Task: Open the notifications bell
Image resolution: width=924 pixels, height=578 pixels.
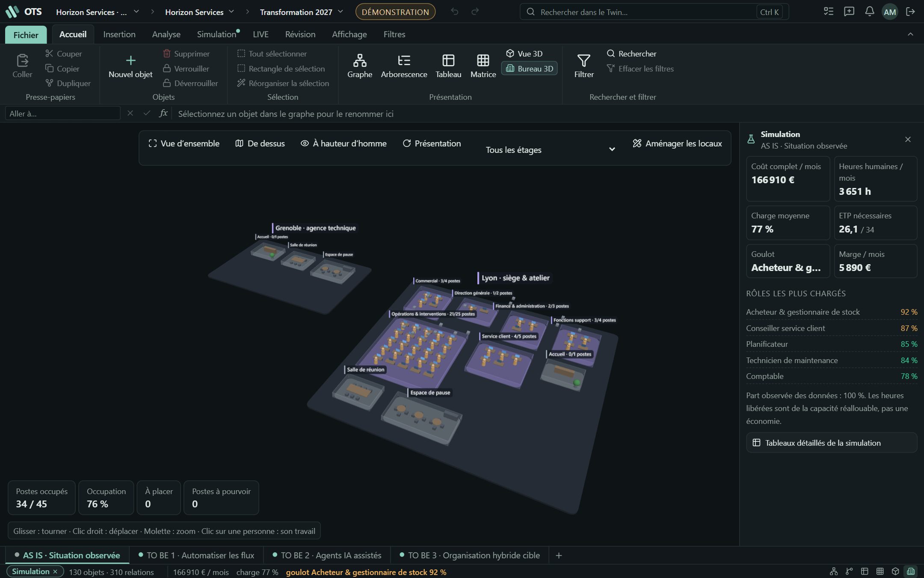Action: coord(869,12)
